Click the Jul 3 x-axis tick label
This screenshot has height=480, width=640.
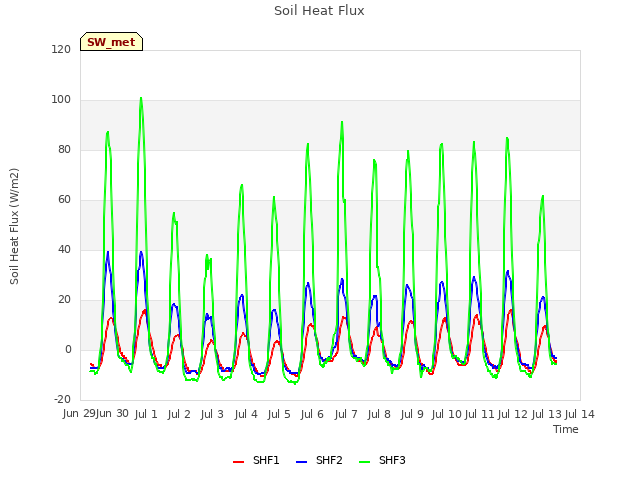(x=212, y=414)
